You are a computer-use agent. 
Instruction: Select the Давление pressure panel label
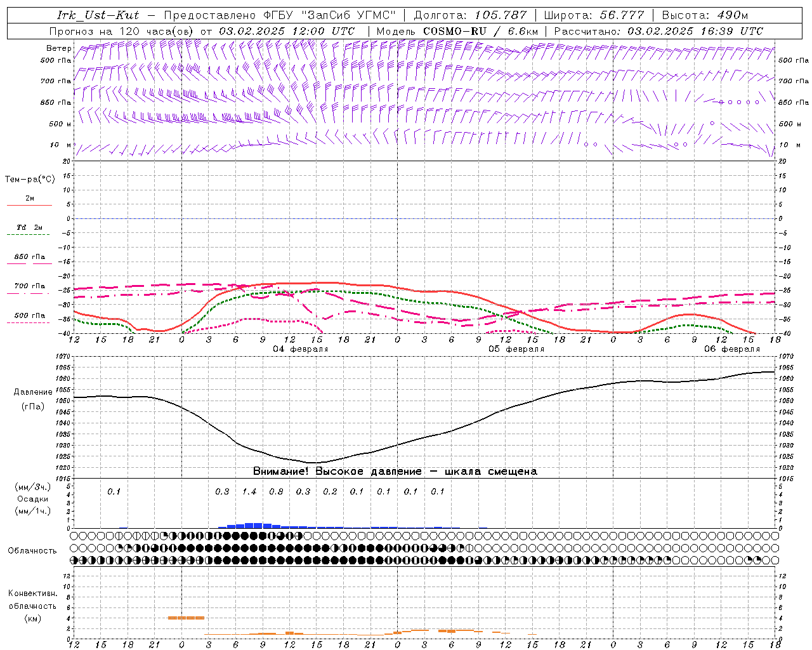32,392
